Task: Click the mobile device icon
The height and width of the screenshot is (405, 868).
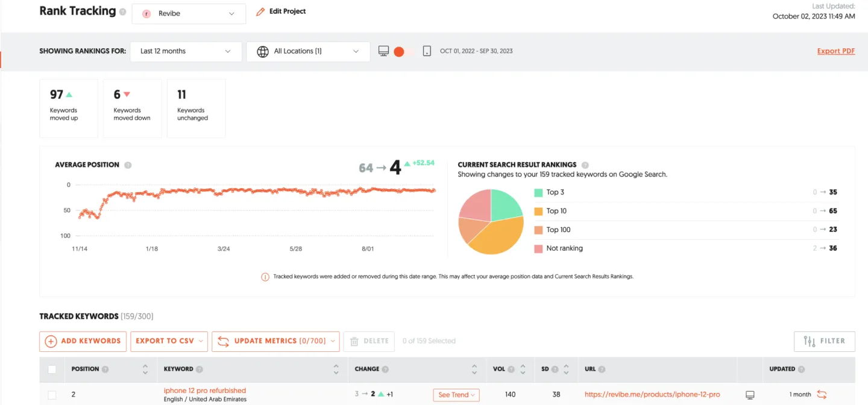Action: click(x=427, y=51)
